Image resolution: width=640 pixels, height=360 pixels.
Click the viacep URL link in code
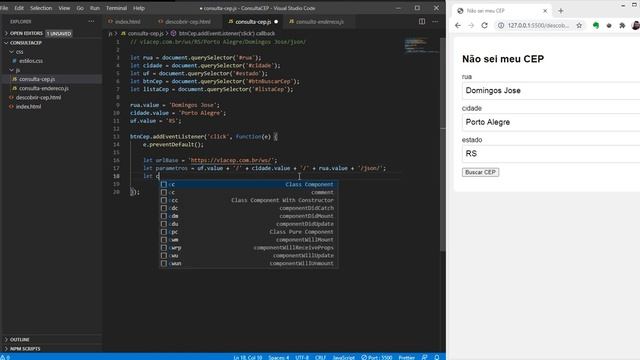click(x=232, y=160)
